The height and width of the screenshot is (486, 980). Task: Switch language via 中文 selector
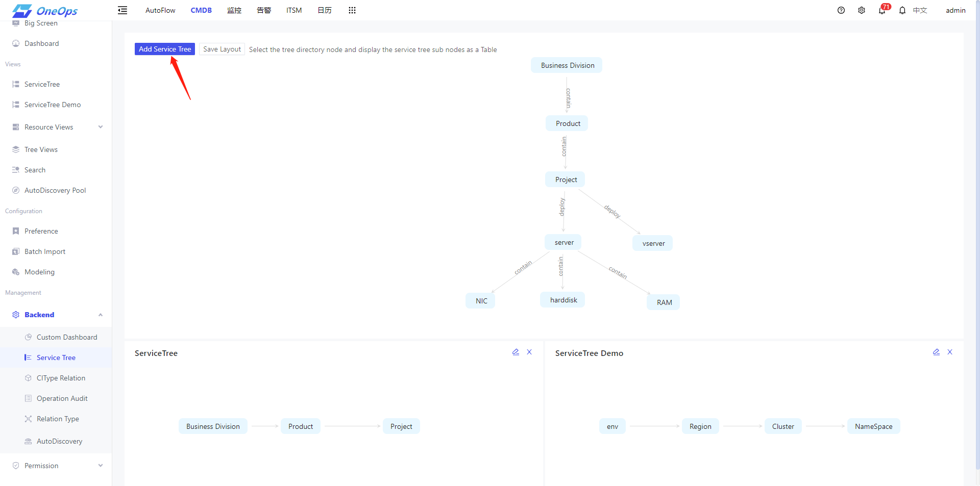[920, 10]
